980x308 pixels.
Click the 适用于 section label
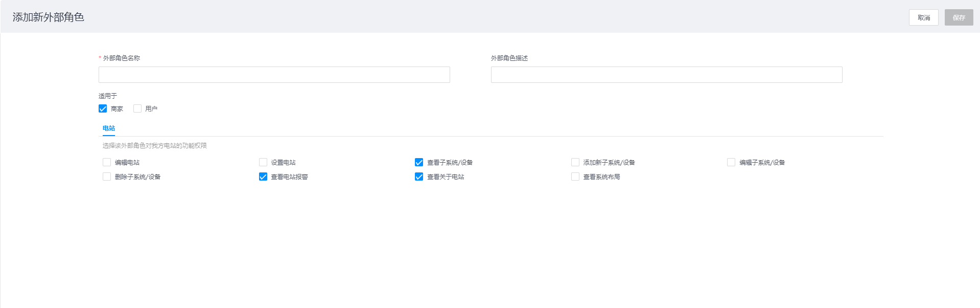[x=108, y=96]
